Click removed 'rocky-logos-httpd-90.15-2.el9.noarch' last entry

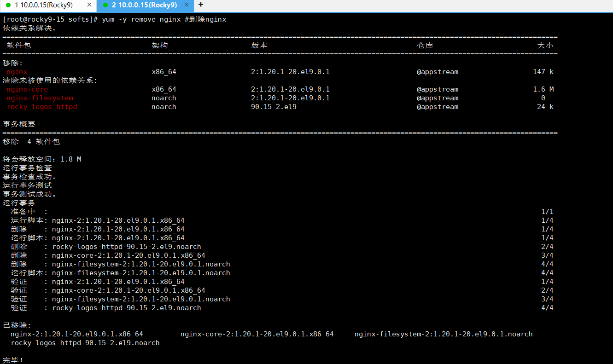85,343
